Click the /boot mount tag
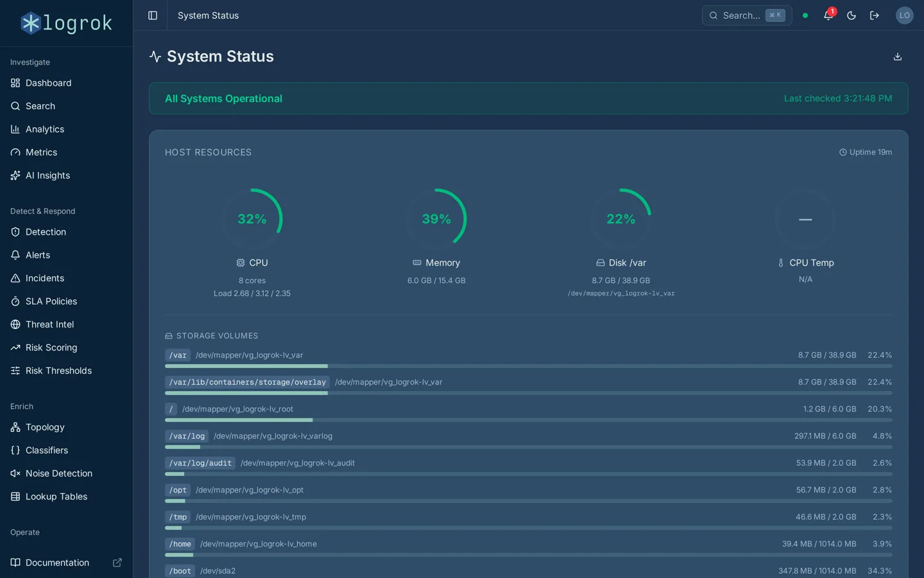 coord(180,571)
